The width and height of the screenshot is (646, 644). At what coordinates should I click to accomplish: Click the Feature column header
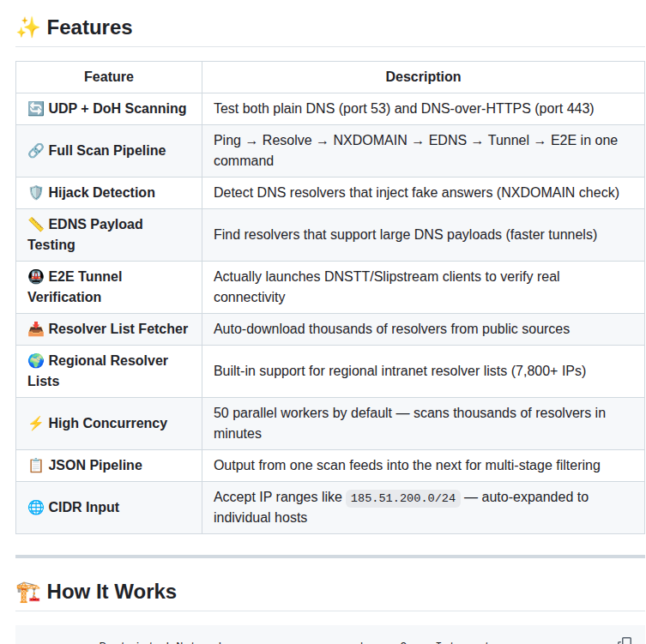point(109,77)
